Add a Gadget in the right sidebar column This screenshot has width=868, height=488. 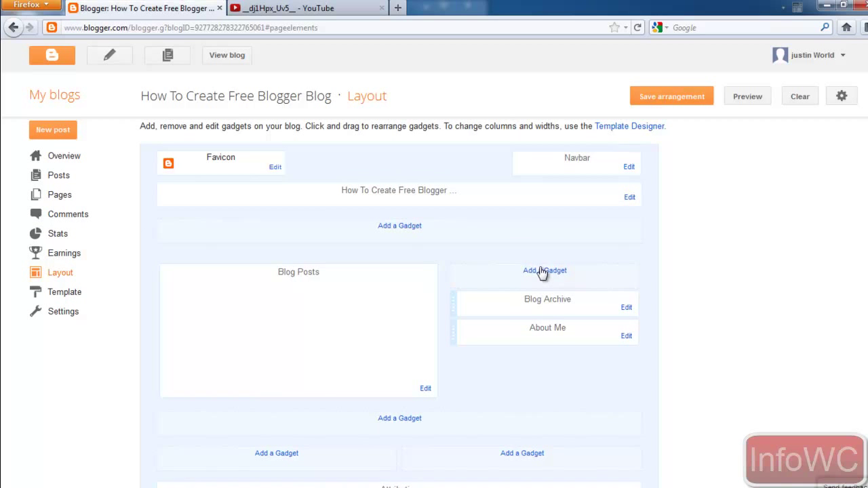(x=545, y=270)
